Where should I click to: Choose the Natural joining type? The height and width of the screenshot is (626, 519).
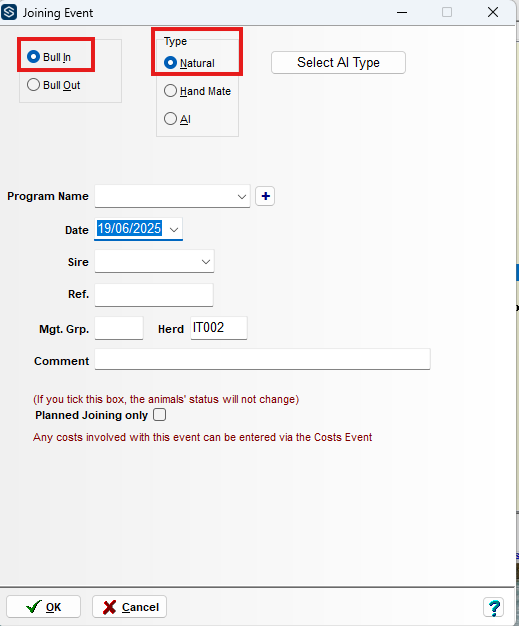170,63
